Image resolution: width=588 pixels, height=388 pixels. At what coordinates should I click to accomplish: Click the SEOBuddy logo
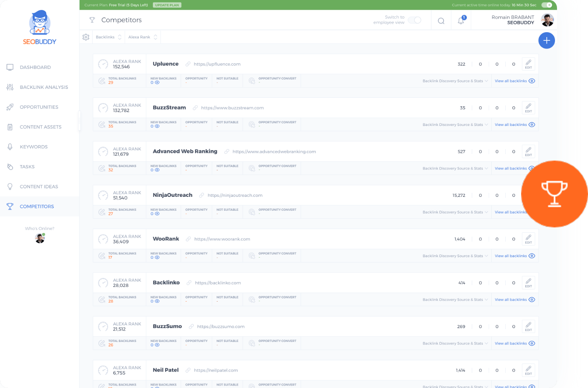40,27
